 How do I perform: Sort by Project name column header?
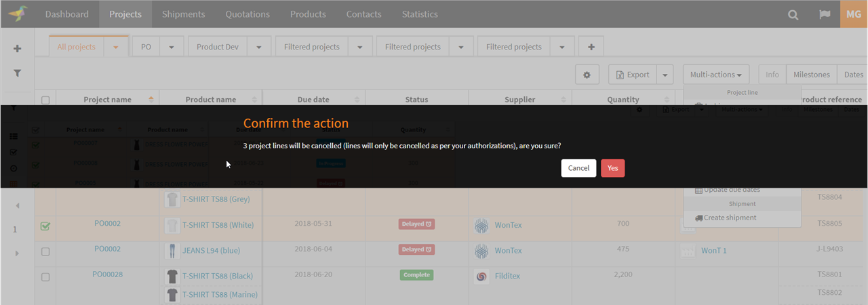point(107,100)
